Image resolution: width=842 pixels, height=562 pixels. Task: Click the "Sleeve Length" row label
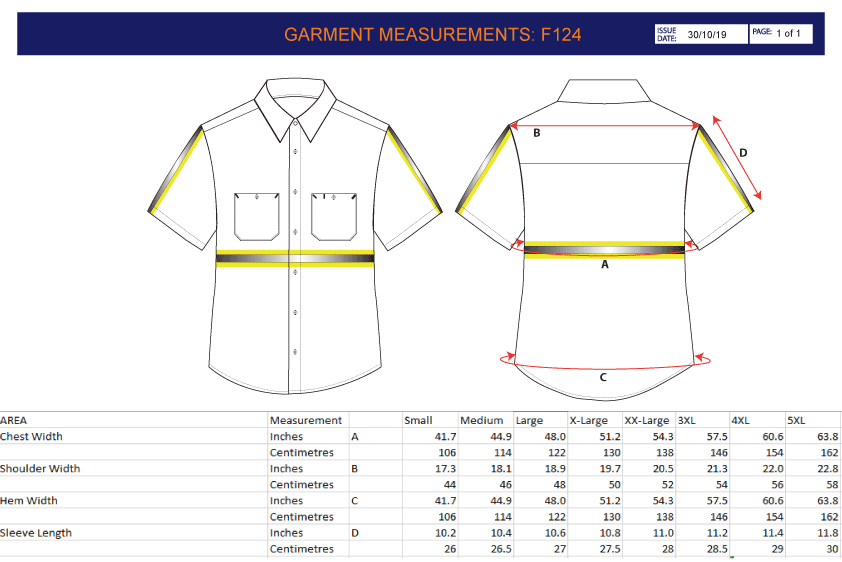click(x=36, y=533)
